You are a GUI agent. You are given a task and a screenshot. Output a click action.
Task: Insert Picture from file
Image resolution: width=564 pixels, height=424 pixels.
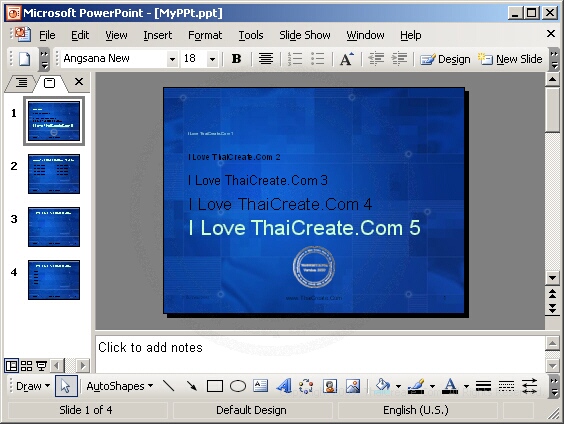coord(353,386)
